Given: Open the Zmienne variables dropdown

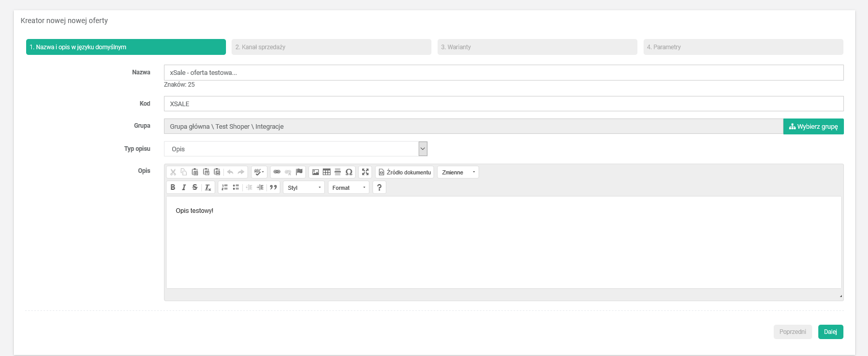Looking at the screenshot, I should [458, 172].
